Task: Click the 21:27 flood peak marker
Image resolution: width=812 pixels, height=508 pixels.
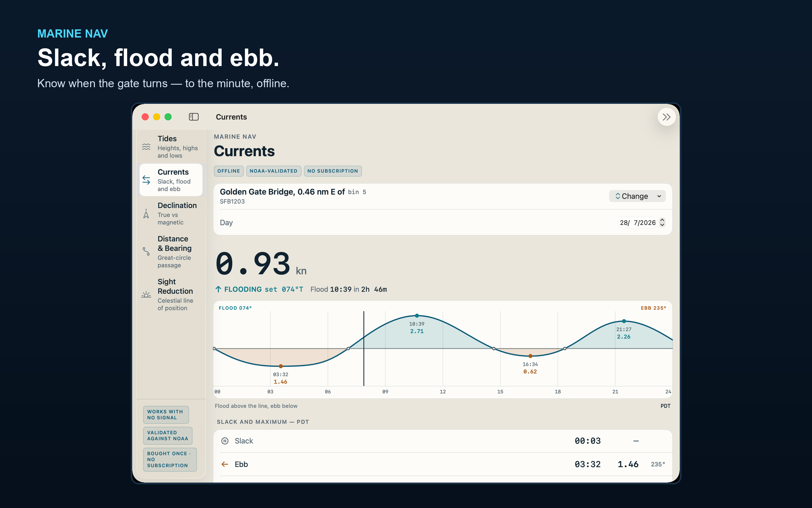Action: (624, 321)
